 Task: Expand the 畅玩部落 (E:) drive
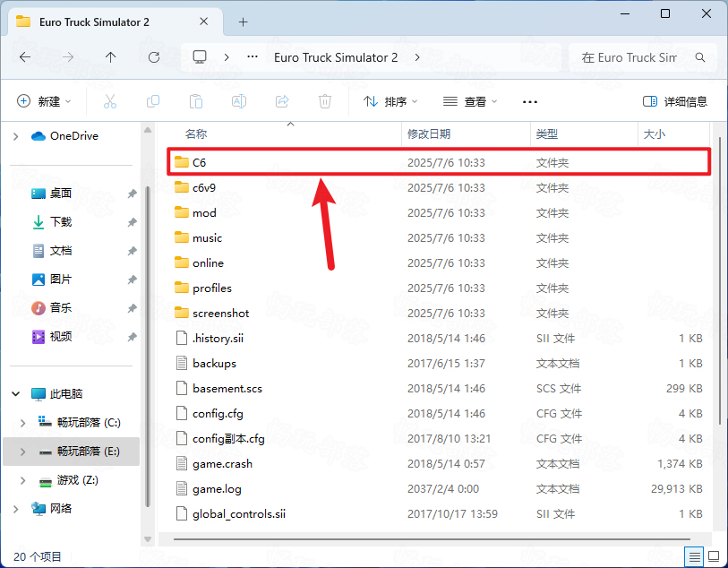click(x=22, y=452)
